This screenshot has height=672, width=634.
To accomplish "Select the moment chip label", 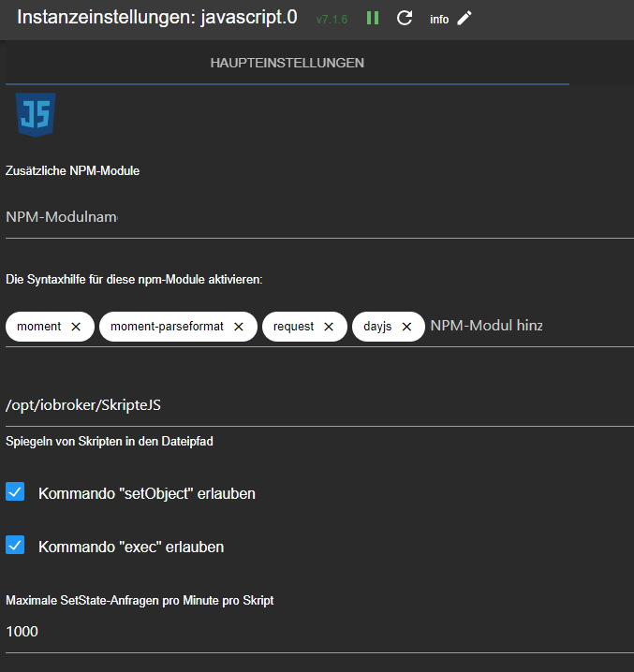I will (39, 327).
